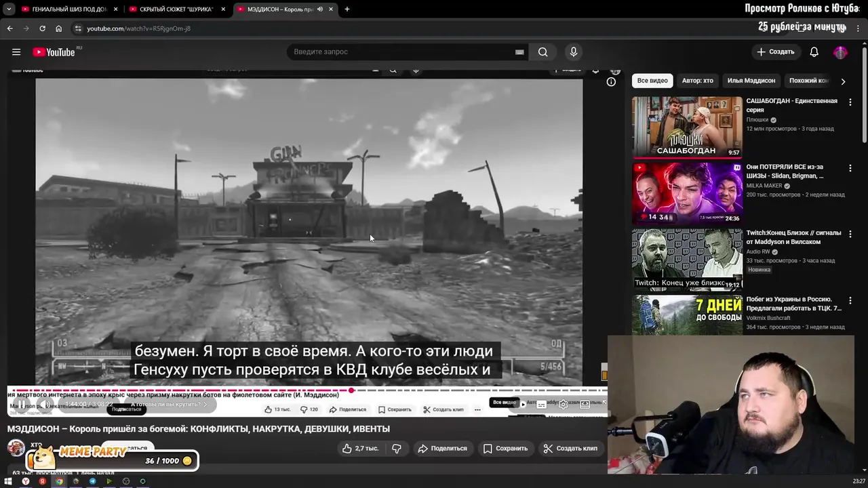The image size is (868, 488).
Task: Open options for Они ПОТЕРЯЛИ ВСЕ video
Action: pyautogui.click(x=850, y=168)
